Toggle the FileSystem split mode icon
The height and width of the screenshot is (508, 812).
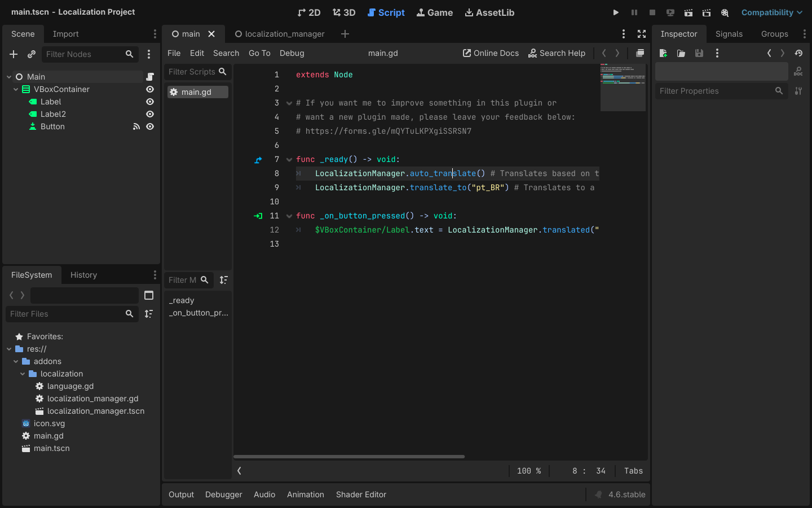pos(149,295)
